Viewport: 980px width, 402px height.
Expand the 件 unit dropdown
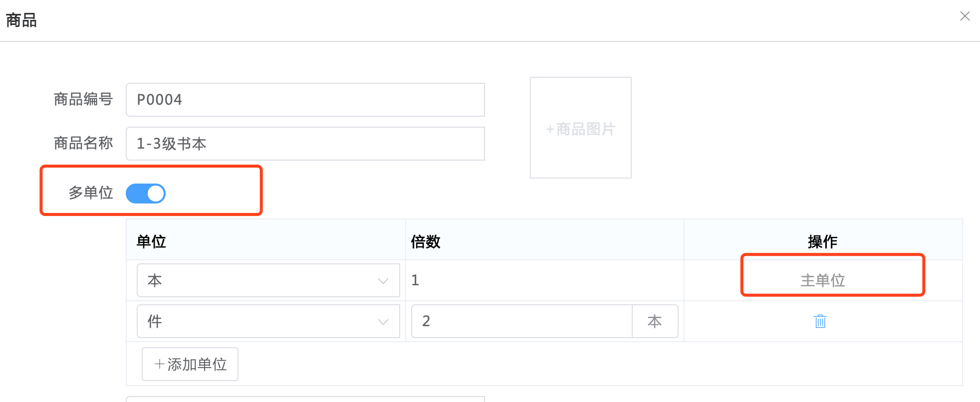[268, 321]
